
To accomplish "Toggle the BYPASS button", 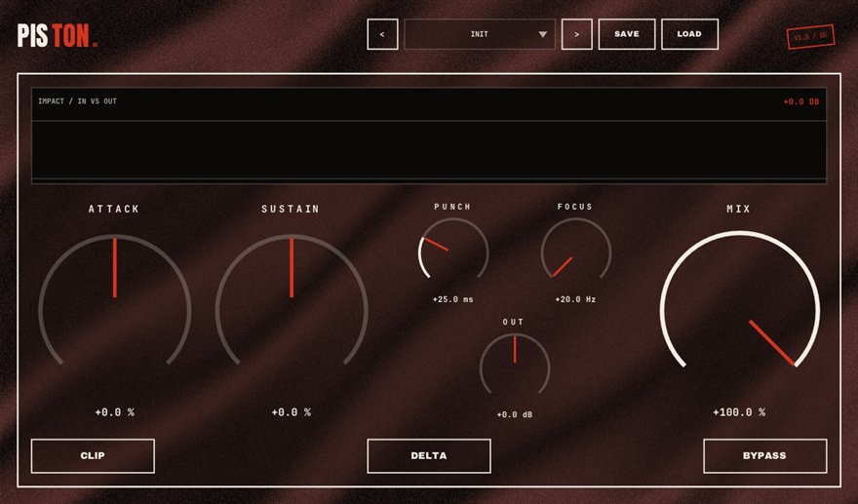I will click(x=765, y=456).
